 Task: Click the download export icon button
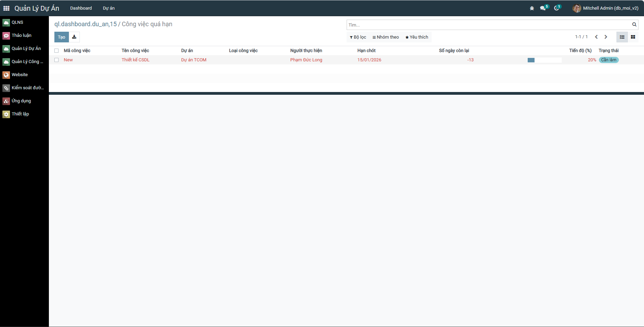pyautogui.click(x=74, y=37)
